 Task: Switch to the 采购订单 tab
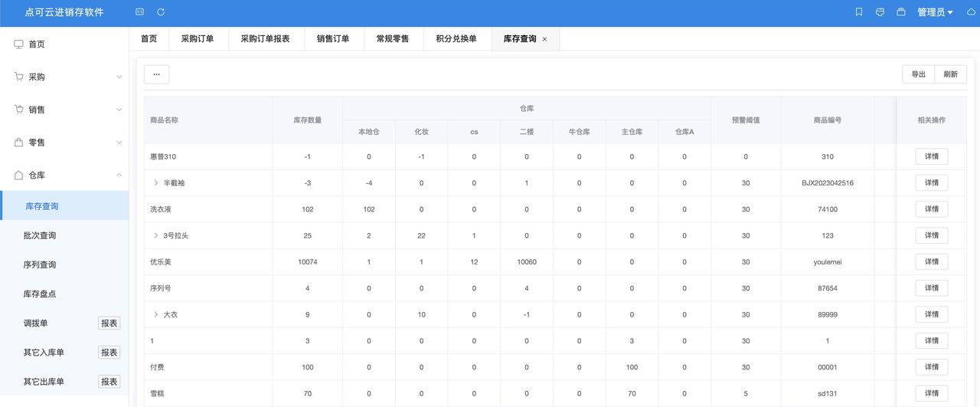pos(198,39)
